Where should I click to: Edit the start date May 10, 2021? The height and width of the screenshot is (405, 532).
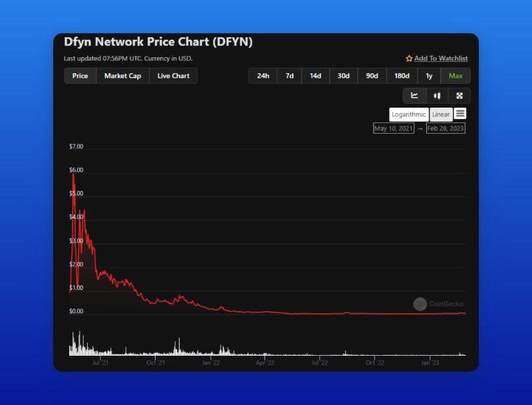(394, 128)
